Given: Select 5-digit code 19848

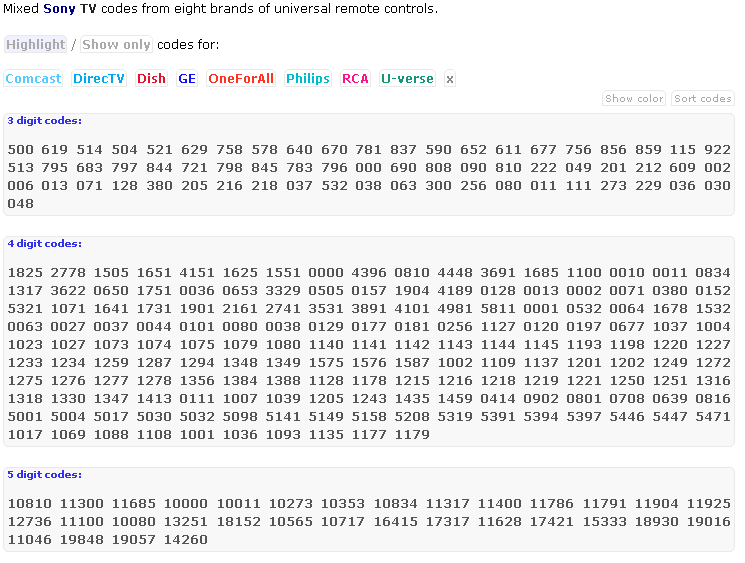Looking at the screenshot, I should pyautogui.click(x=82, y=540).
